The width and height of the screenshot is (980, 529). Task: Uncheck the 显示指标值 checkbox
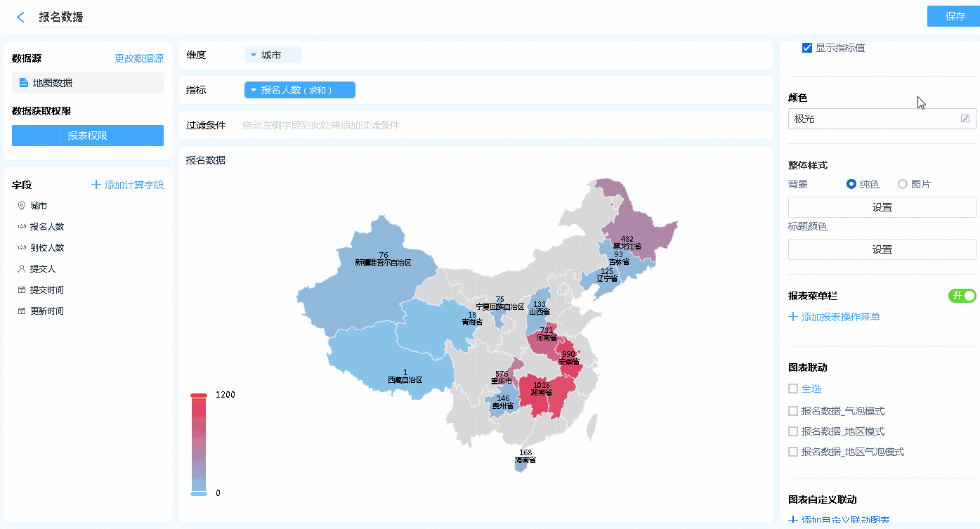click(807, 48)
